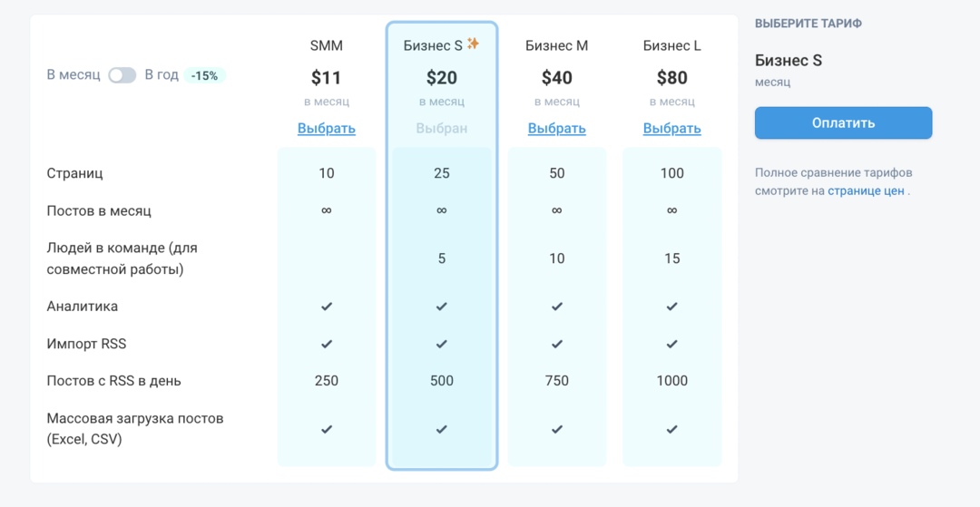This screenshot has width=980, height=507.
Task: Click Массовая загрузка checkmark in Бизнес M column
Action: (557, 429)
